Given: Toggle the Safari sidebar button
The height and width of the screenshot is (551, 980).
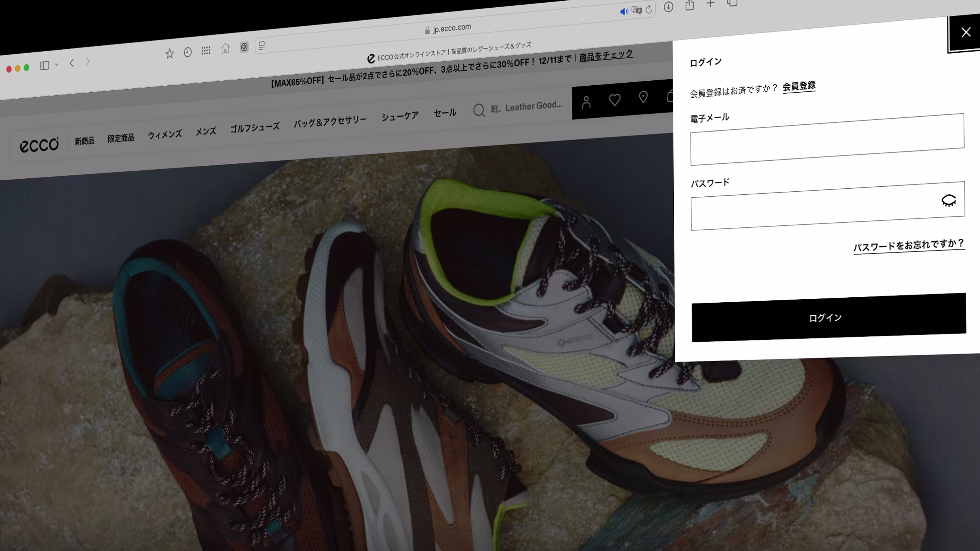Looking at the screenshot, I should [x=44, y=66].
